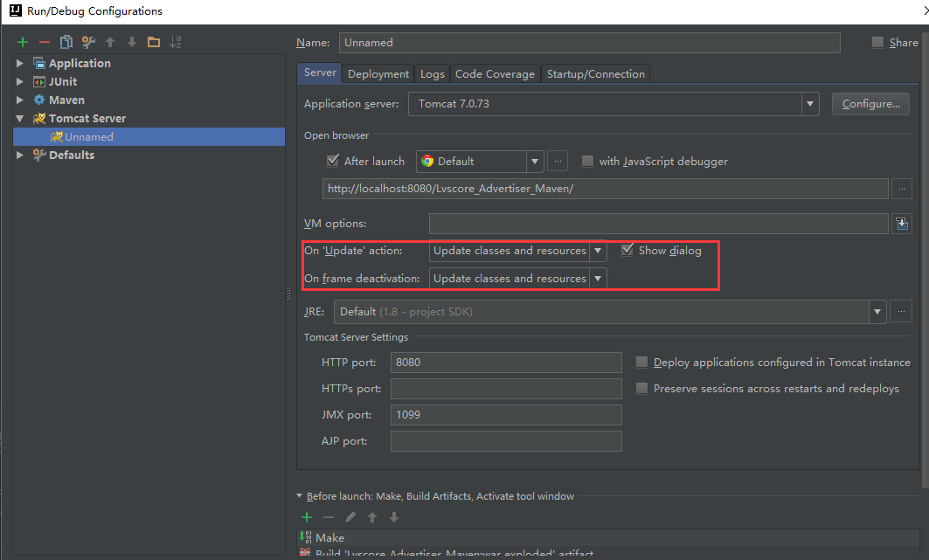
Task: Collapse Tomcat Server tree node
Action: tap(19, 119)
